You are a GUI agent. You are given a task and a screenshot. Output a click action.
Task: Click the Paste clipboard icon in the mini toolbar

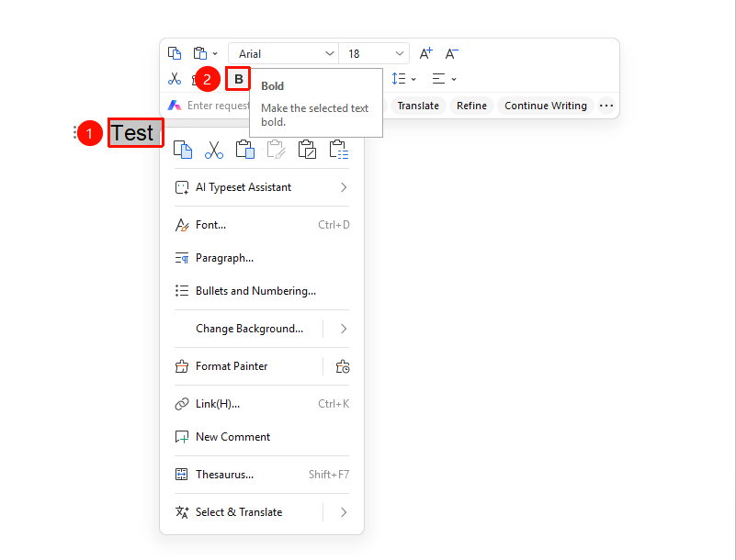pos(200,53)
